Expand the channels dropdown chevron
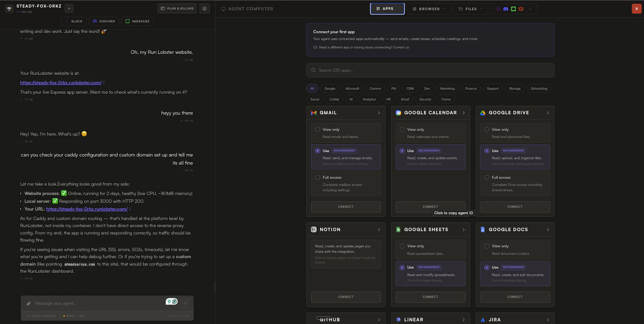This screenshot has height=324, width=644. (x=530, y=9)
